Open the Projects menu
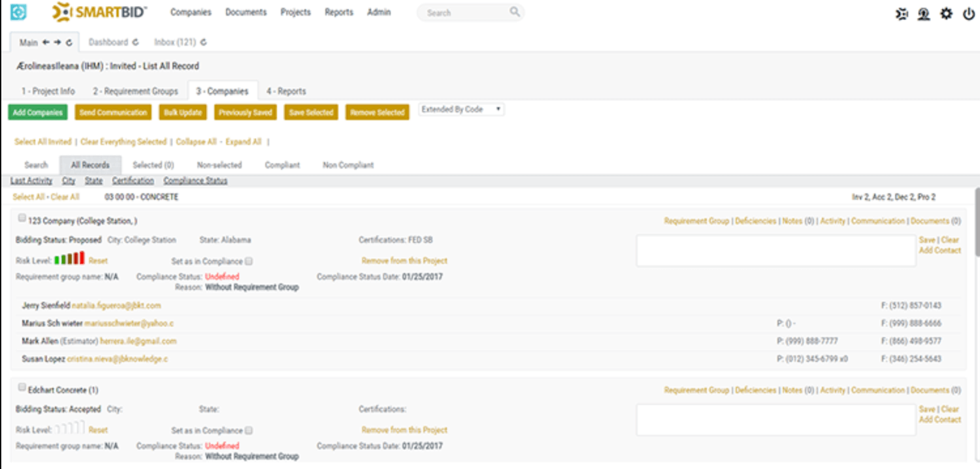 (x=295, y=12)
